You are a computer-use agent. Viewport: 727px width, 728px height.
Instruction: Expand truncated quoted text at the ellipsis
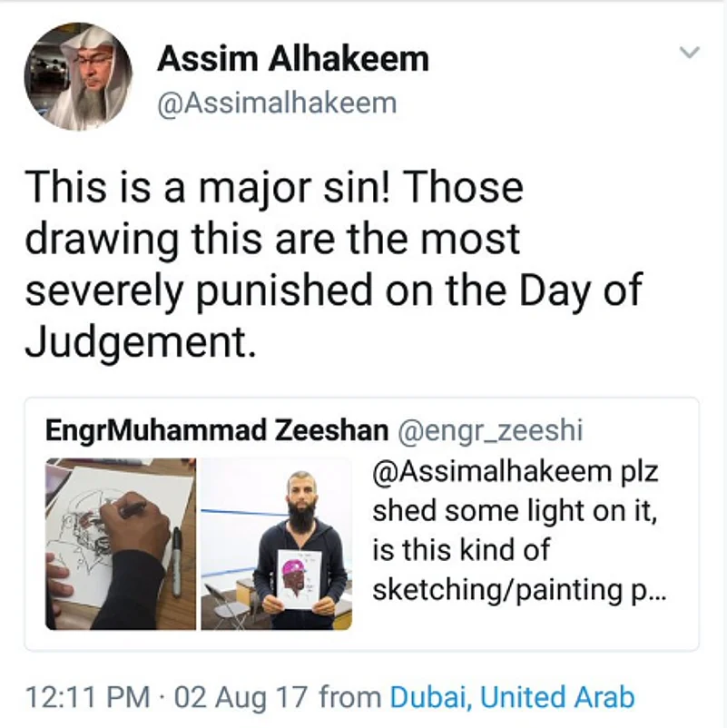tap(658, 591)
